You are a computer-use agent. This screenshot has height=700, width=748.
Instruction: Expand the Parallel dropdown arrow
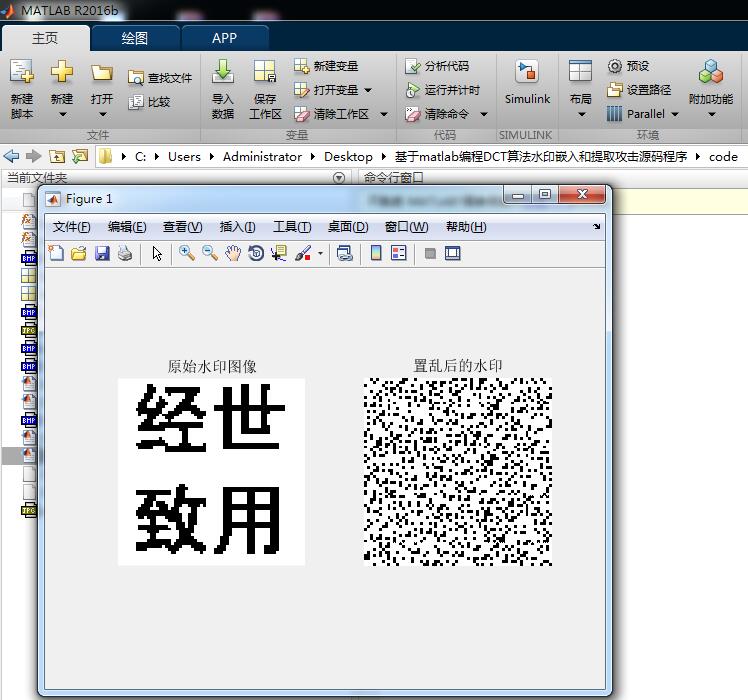675,115
